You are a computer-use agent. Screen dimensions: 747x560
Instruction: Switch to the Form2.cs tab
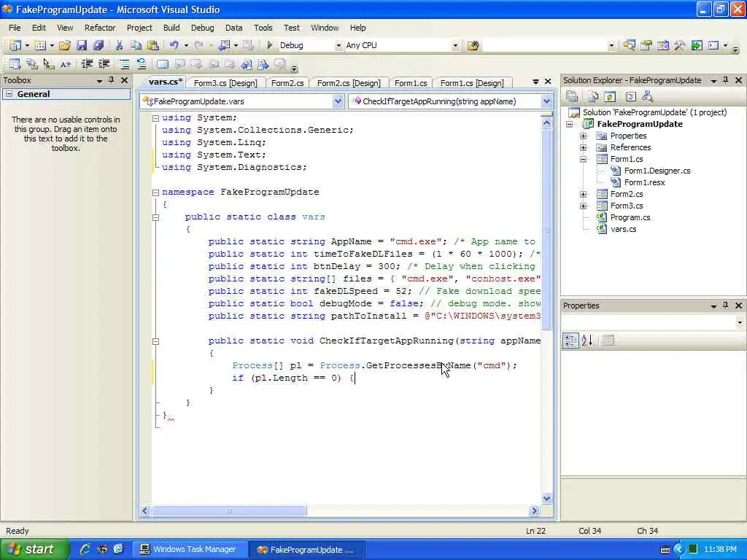click(287, 83)
